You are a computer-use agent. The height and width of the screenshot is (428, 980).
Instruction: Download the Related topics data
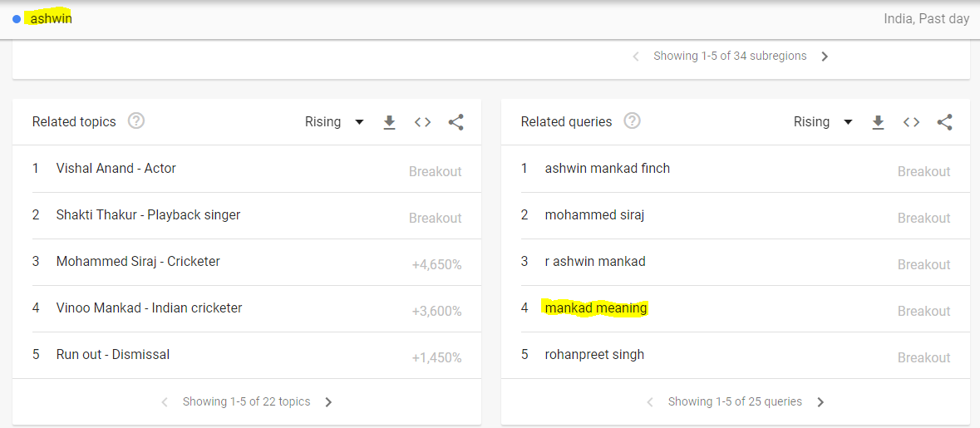[389, 122]
